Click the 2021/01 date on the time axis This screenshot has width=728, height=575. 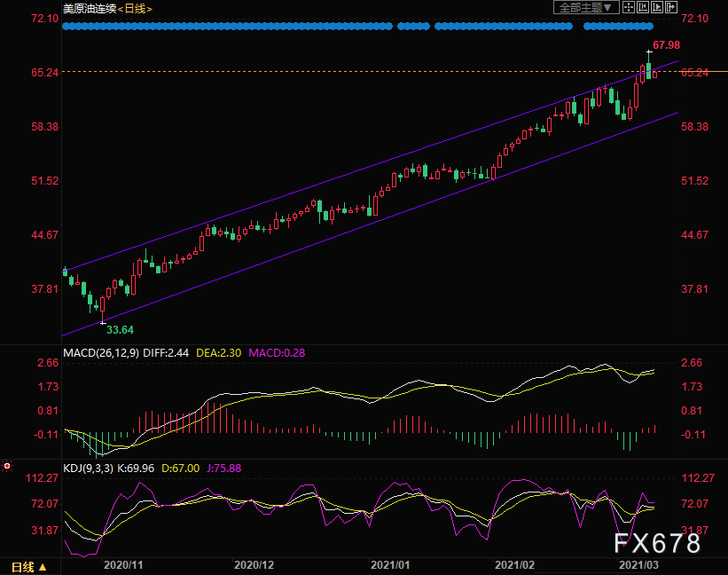390,565
